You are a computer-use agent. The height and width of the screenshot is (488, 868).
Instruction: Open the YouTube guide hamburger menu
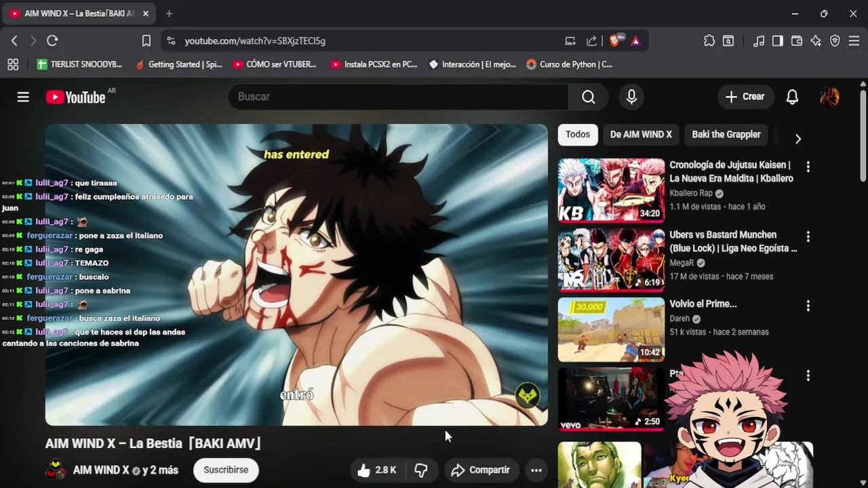[x=23, y=97]
